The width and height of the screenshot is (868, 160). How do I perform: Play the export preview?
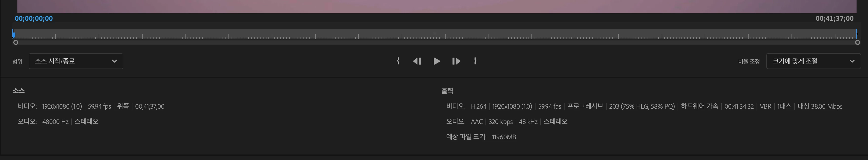pos(437,61)
